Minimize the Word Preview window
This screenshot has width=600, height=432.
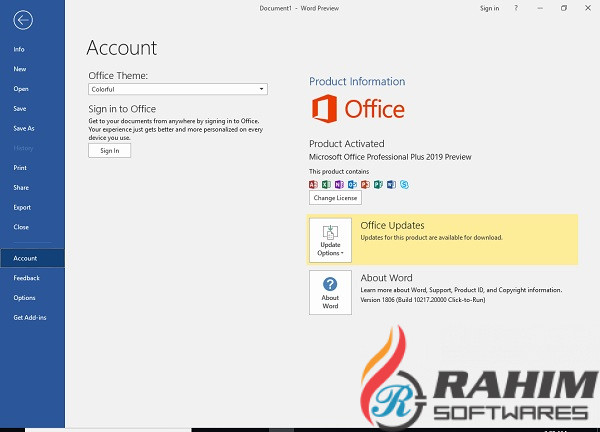[x=540, y=8]
